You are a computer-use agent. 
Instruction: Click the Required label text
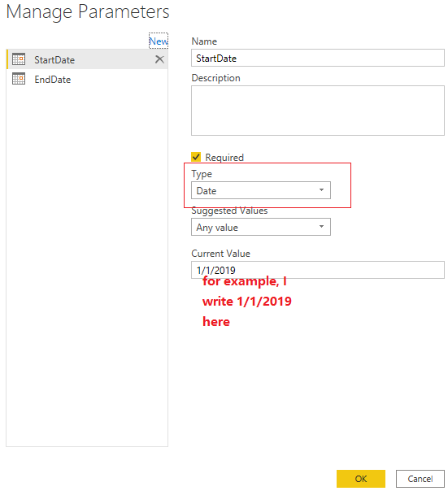point(224,158)
